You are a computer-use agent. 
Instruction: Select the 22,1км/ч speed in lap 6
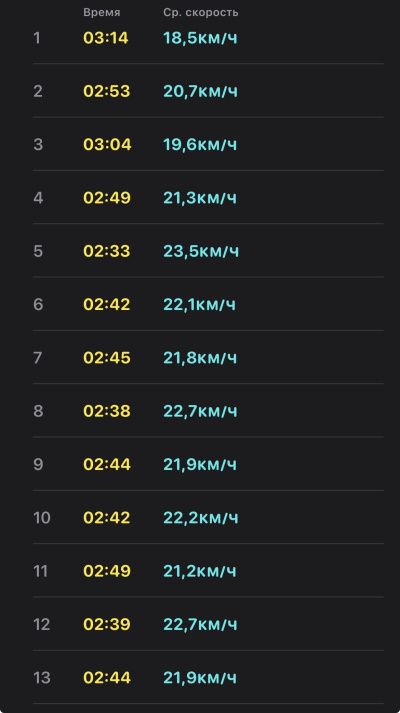click(200, 304)
